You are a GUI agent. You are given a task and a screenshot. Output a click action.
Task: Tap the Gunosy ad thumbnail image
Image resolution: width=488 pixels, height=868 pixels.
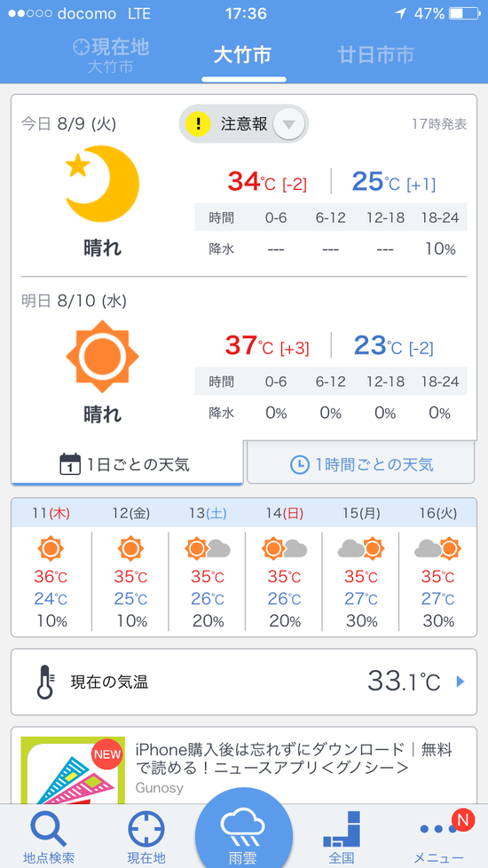click(73, 770)
